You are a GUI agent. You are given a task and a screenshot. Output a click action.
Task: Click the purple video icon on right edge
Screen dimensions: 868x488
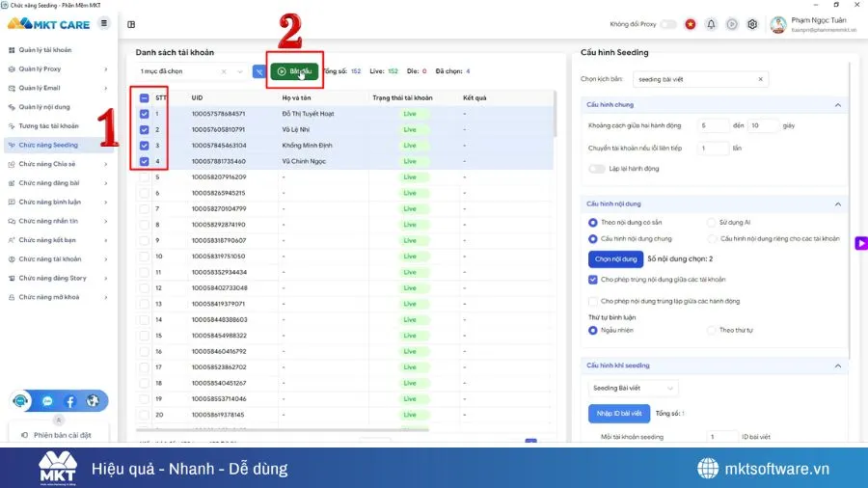(861, 243)
